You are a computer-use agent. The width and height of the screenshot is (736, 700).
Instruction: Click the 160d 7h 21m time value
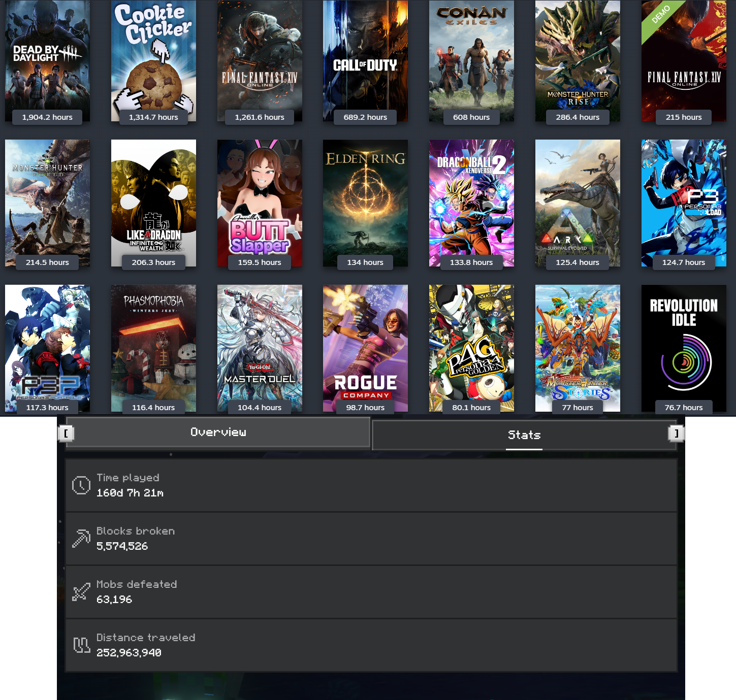click(130, 493)
